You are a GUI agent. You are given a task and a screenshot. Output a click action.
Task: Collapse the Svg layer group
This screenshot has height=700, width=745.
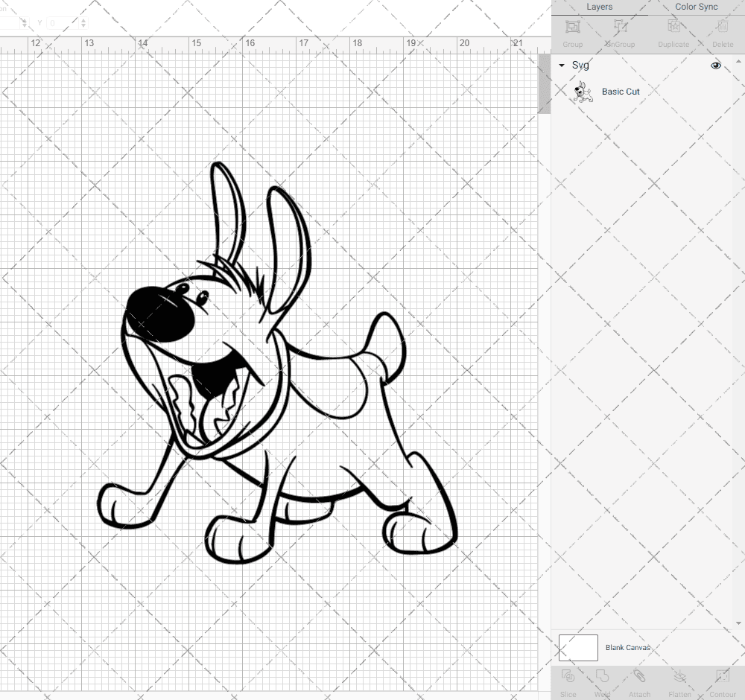click(x=562, y=66)
